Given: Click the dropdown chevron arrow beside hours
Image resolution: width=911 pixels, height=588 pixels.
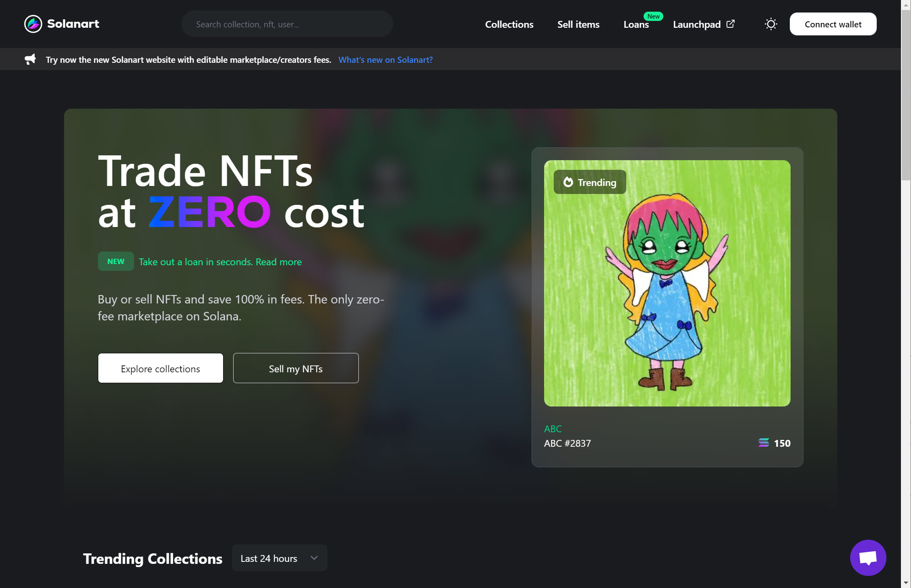Looking at the screenshot, I should (314, 558).
